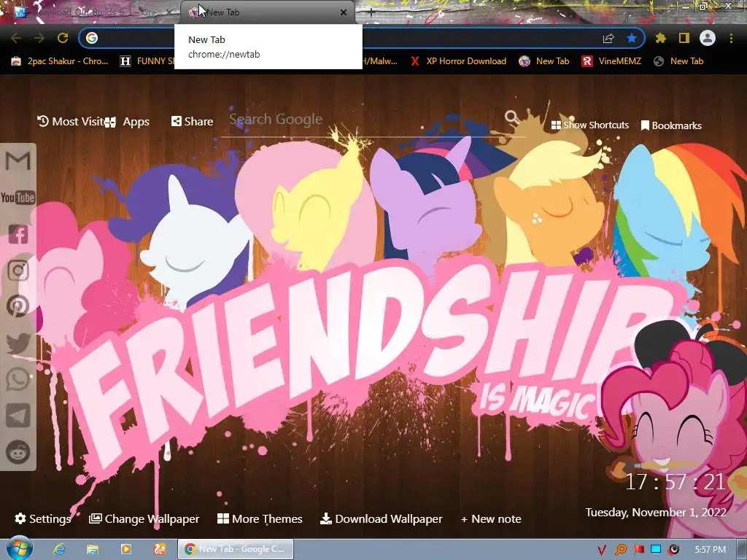
Task: Open the Facebook sidebar shortcut
Action: (x=18, y=234)
